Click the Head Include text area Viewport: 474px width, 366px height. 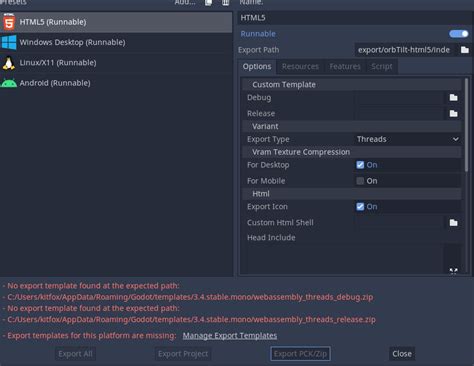click(x=345, y=260)
